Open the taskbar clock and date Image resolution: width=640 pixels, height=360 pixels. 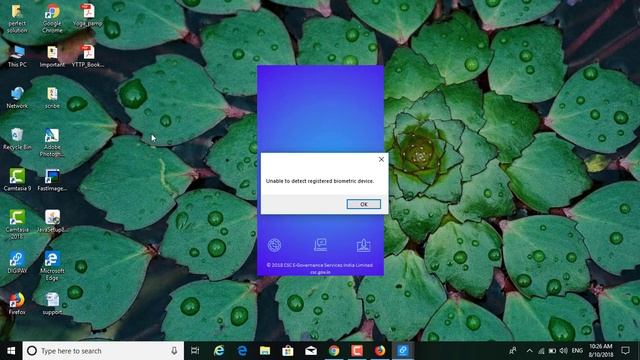tap(601, 351)
